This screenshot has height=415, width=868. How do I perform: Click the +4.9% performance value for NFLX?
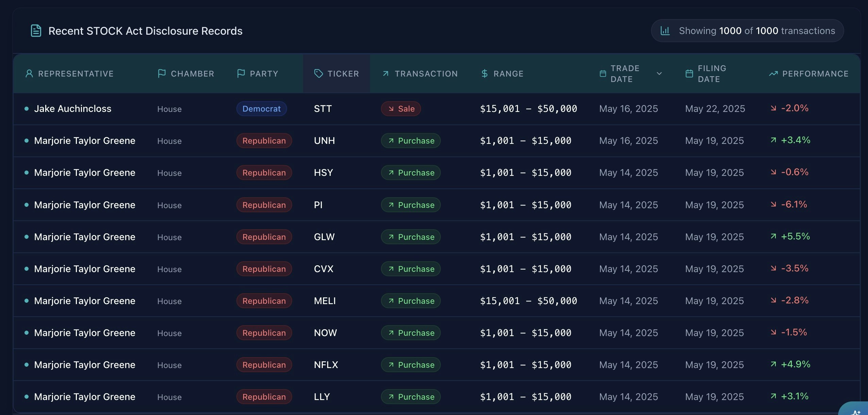click(796, 364)
